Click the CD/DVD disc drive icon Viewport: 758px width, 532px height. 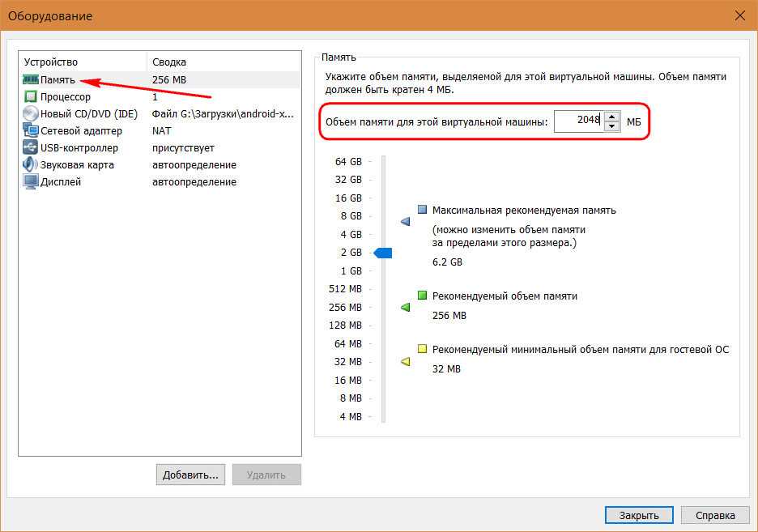pos(31,114)
